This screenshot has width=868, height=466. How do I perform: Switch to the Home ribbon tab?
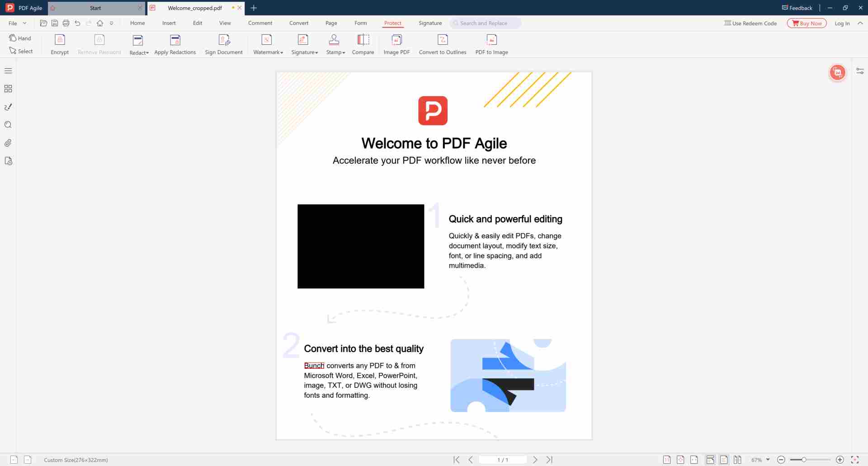click(137, 23)
